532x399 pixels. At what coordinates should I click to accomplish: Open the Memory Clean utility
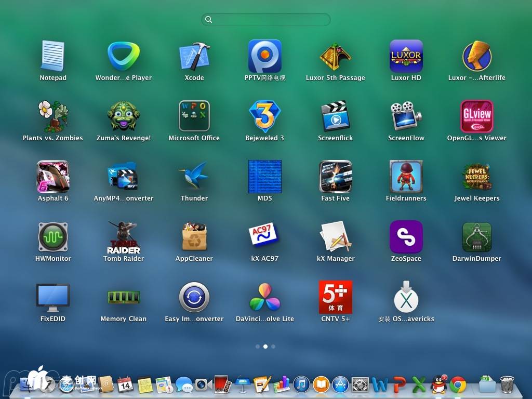(124, 298)
